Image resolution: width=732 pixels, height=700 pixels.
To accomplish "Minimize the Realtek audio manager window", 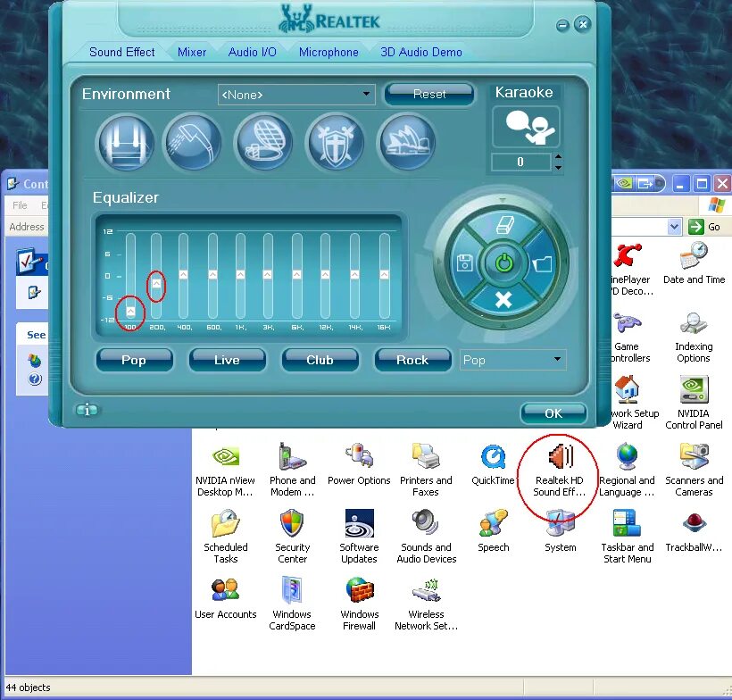I will coord(563,25).
